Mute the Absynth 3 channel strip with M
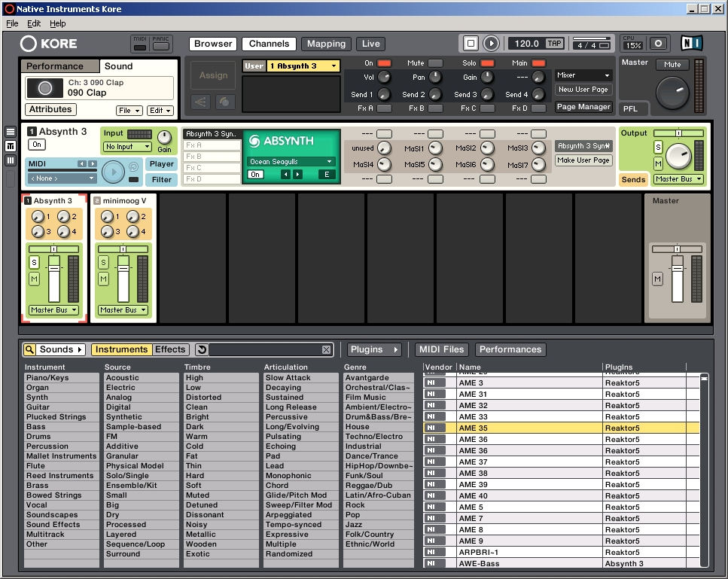 click(34, 279)
